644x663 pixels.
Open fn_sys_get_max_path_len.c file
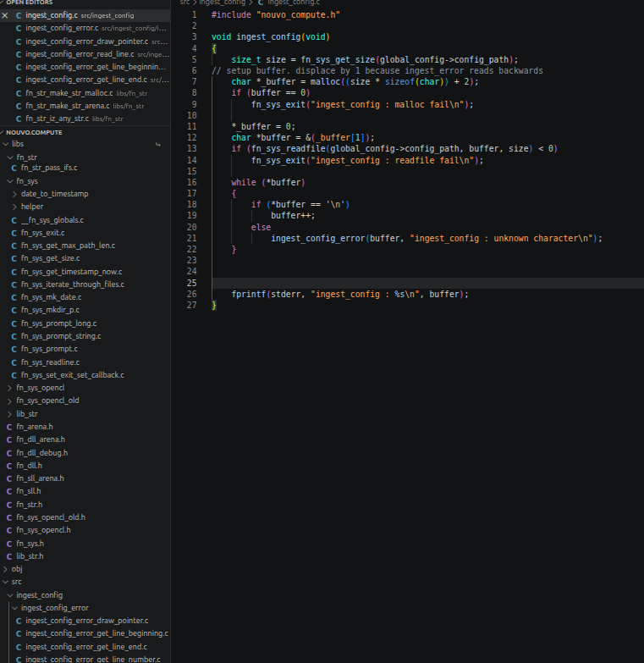pyautogui.click(x=68, y=246)
